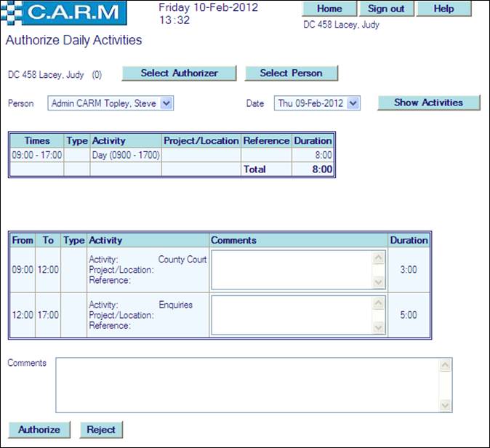Open the Help page
Screen dimensions: 490x448
443,9
